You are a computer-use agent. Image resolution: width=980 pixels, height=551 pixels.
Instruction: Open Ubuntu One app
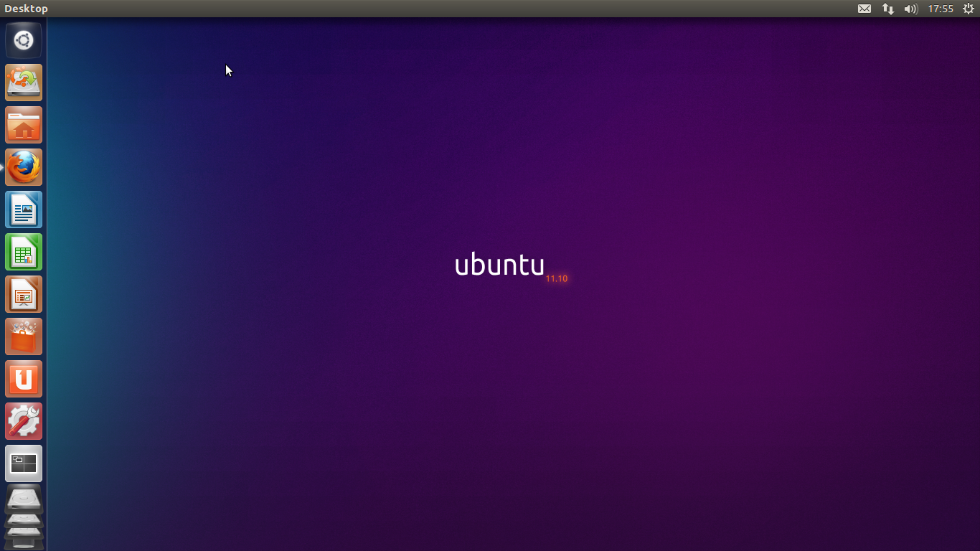[24, 379]
